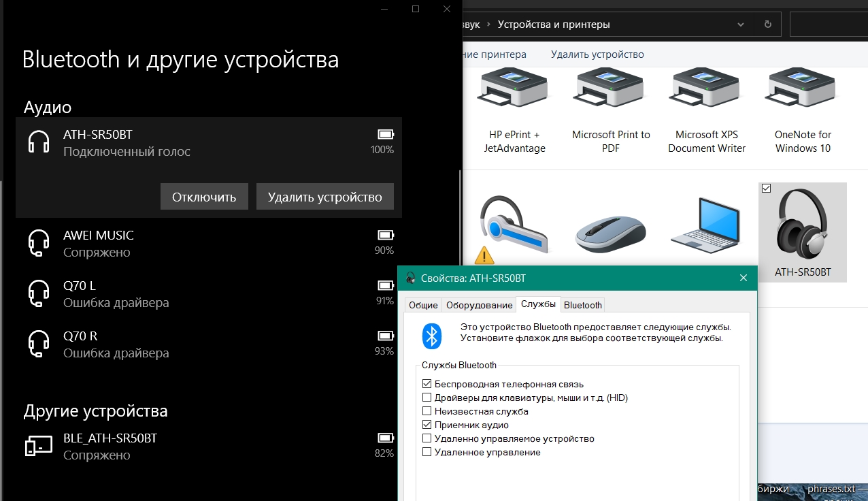
Task: Select the Microsoft XPS Document Writer printer
Action: tap(707, 112)
